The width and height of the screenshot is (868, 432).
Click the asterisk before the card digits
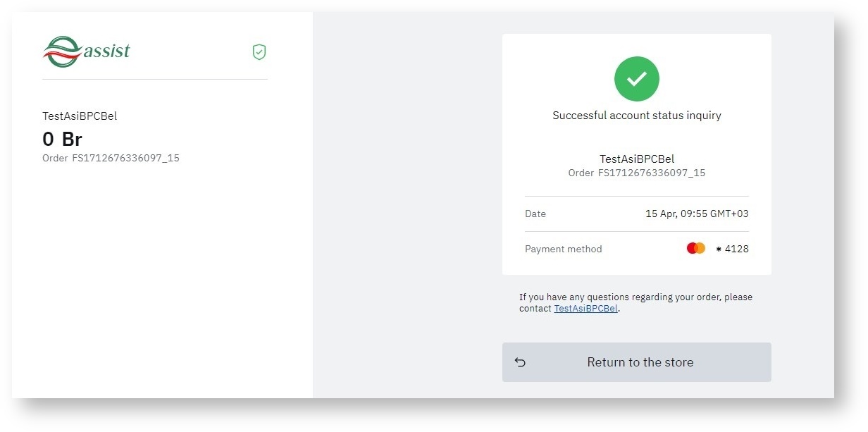click(719, 249)
